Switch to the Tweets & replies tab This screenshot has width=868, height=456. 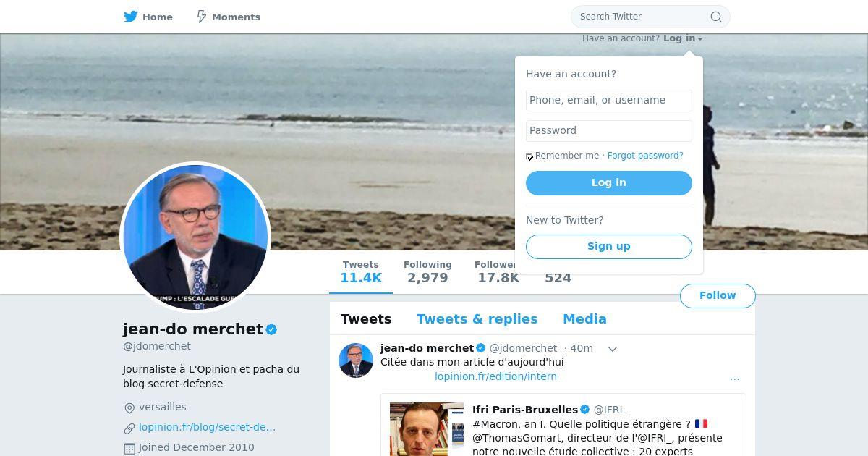pyautogui.click(x=477, y=319)
